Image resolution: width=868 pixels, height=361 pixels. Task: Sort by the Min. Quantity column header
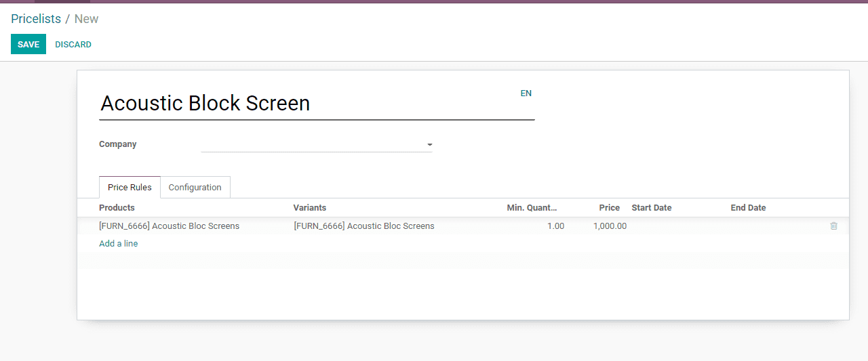click(x=532, y=208)
